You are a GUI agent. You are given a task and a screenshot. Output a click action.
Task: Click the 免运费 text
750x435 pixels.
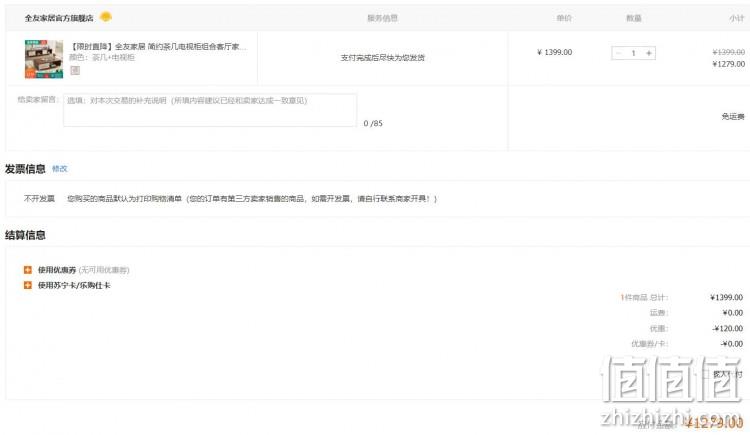733,116
